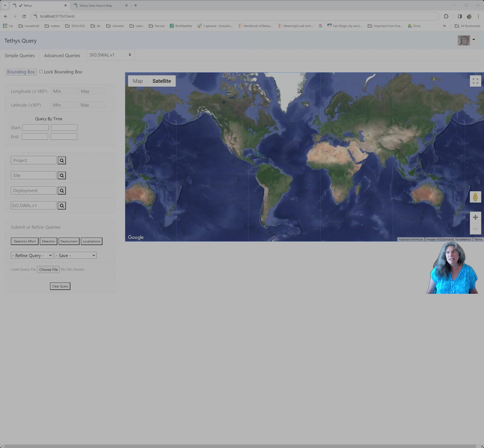This screenshot has height=448, width=484.
Task: Zoom out on the map
Action: tap(475, 229)
